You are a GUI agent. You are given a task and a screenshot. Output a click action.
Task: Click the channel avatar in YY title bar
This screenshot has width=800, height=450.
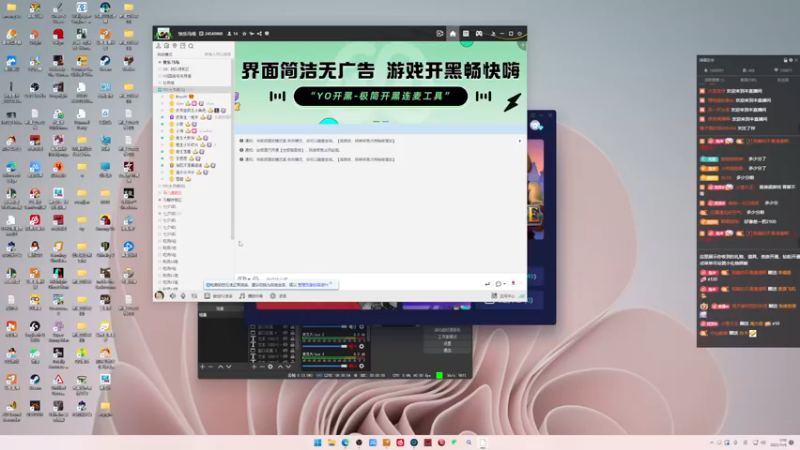click(163, 34)
